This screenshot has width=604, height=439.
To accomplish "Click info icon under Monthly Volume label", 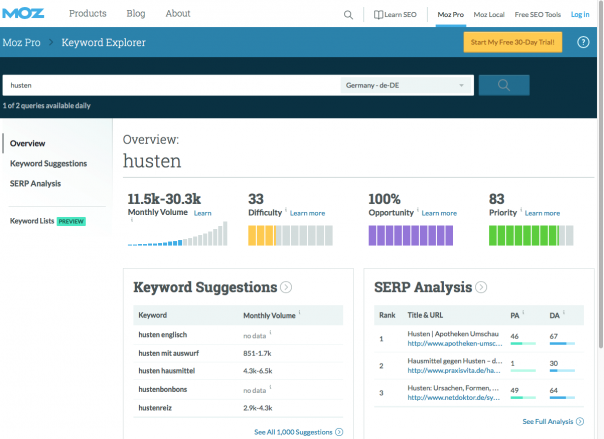I will [x=132, y=220].
